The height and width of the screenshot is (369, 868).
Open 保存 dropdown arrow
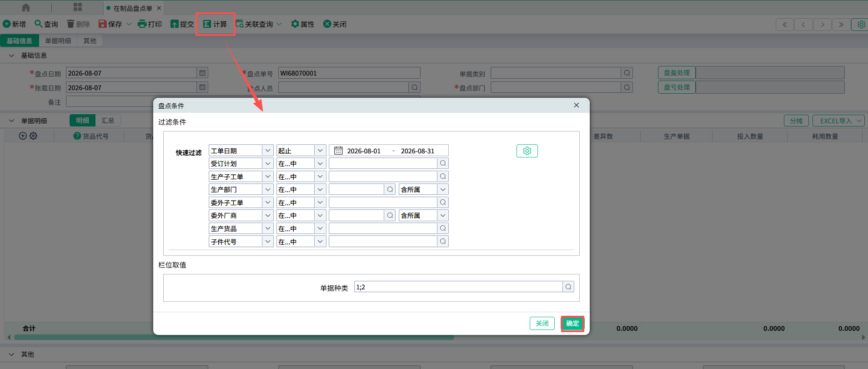[x=129, y=24]
